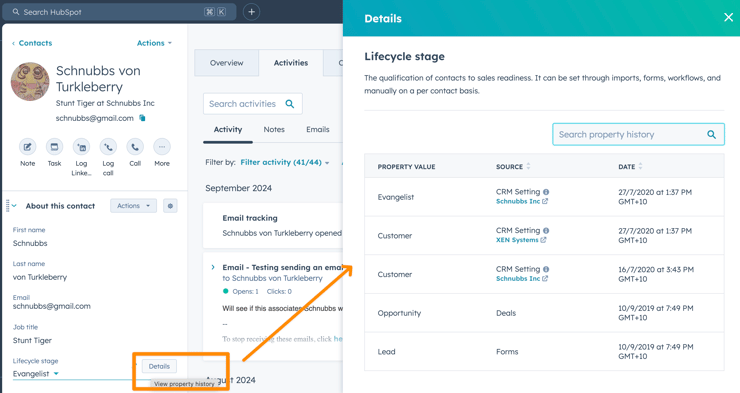This screenshot has height=393, width=740.
Task: Close the Details panel
Action: click(728, 17)
